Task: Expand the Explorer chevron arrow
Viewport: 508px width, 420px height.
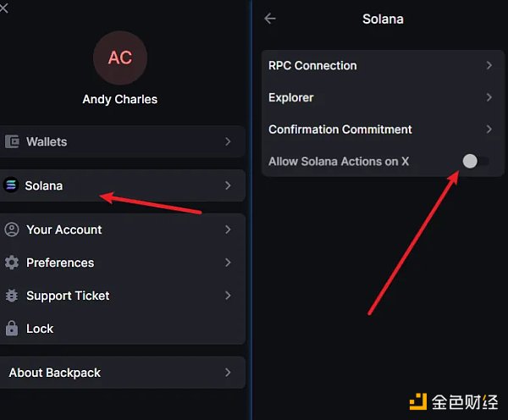Action: point(489,97)
